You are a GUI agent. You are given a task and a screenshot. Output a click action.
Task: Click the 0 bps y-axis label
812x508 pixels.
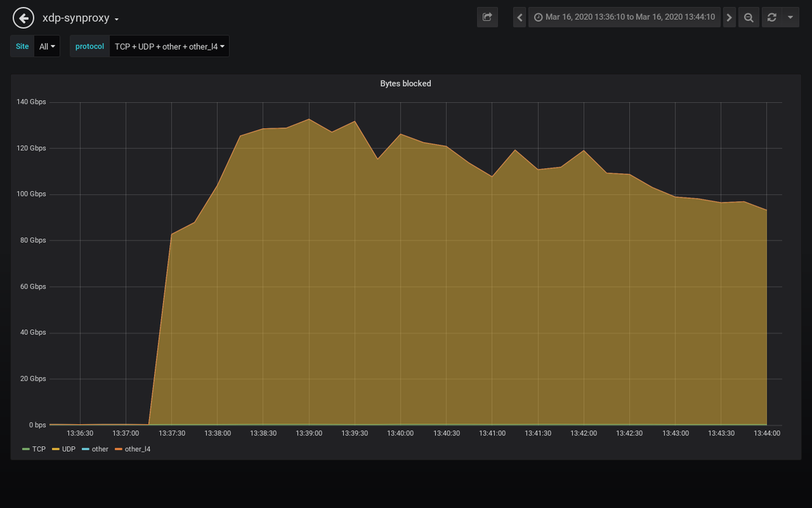(37, 425)
